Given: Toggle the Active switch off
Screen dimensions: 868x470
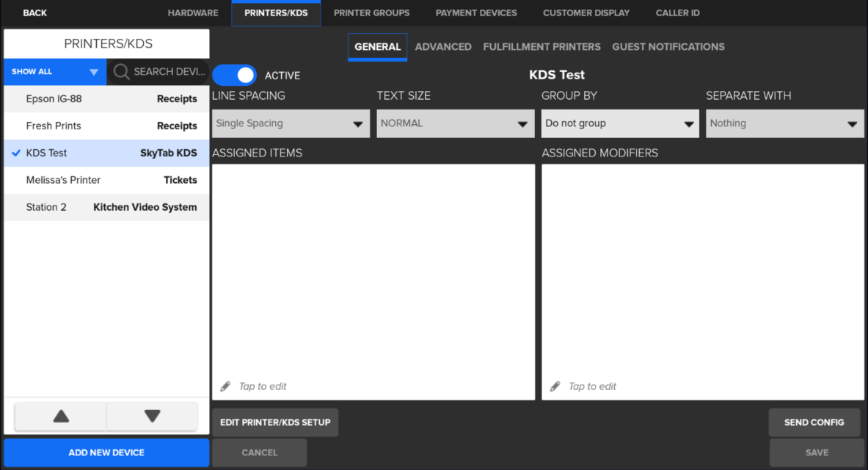Looking at the screenshot, I should [235, 75].
